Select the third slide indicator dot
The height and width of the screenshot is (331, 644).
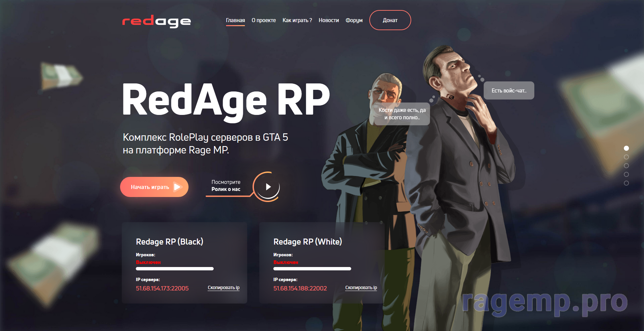(626, 165)
